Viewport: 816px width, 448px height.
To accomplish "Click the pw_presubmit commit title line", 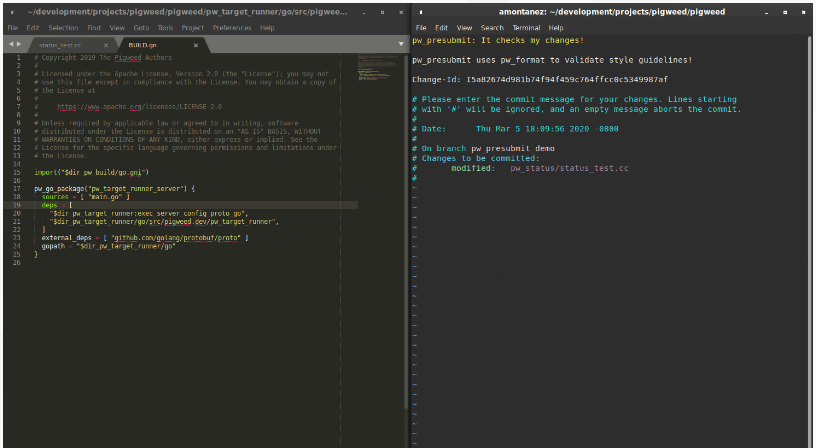I will click(498, 41).
